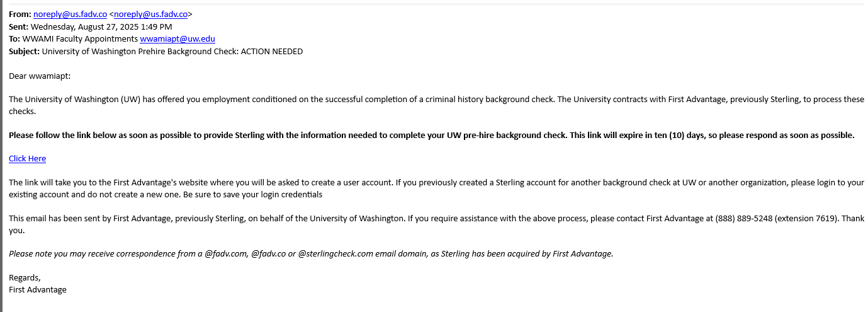
Task: Follow the Click Here hyperlink
Action: [x=27, y=158]
